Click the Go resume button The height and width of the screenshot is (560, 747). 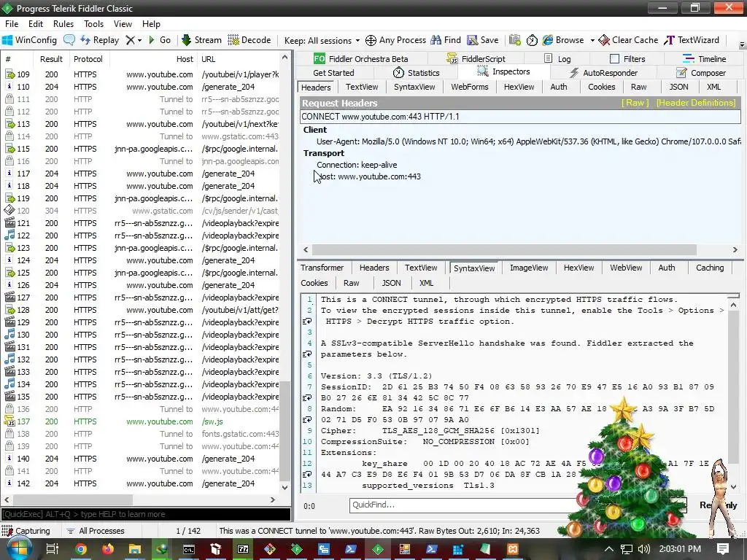click(x=160, y=40)
